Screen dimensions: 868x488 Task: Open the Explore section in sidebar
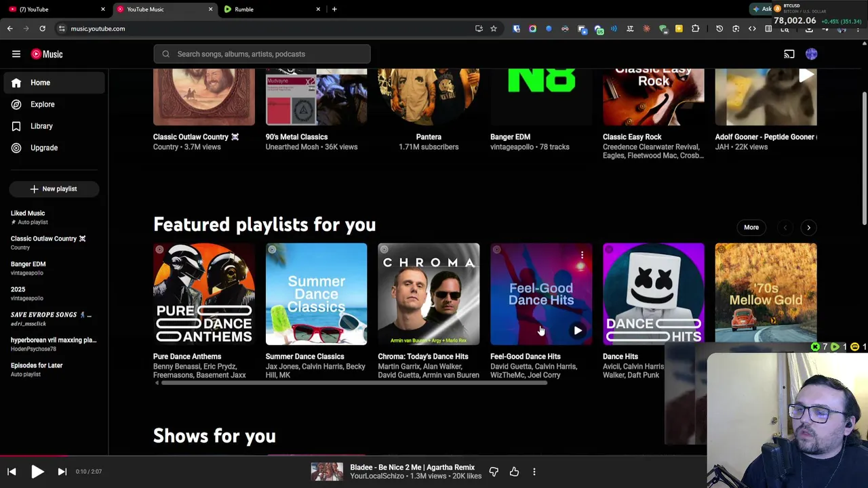tap(54, 104)
